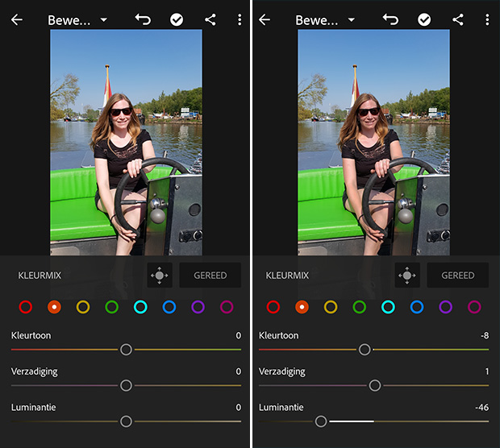Activate targeted adjustment tool in right screen
The height and width of the screenshot is (448, 500).
tap(407, 276)
